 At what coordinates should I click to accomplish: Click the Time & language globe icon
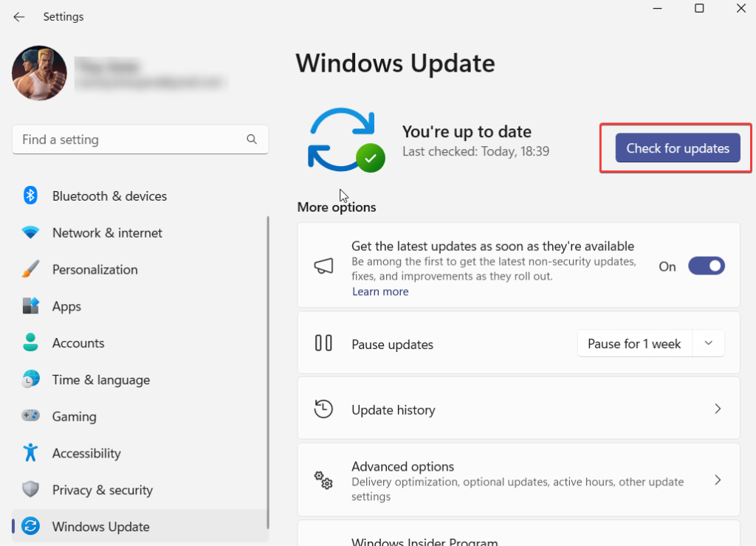click(x=30, y=379)
